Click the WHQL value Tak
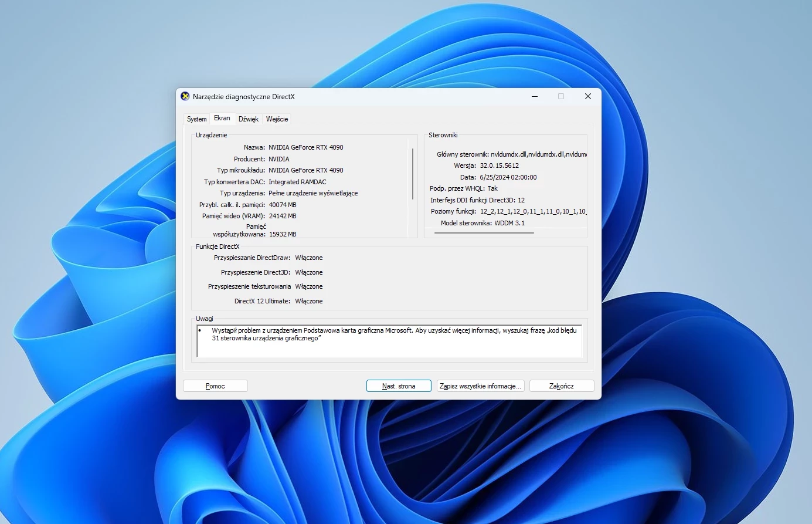The height and width of the screenshot is (524, 812). pos(492,188)
